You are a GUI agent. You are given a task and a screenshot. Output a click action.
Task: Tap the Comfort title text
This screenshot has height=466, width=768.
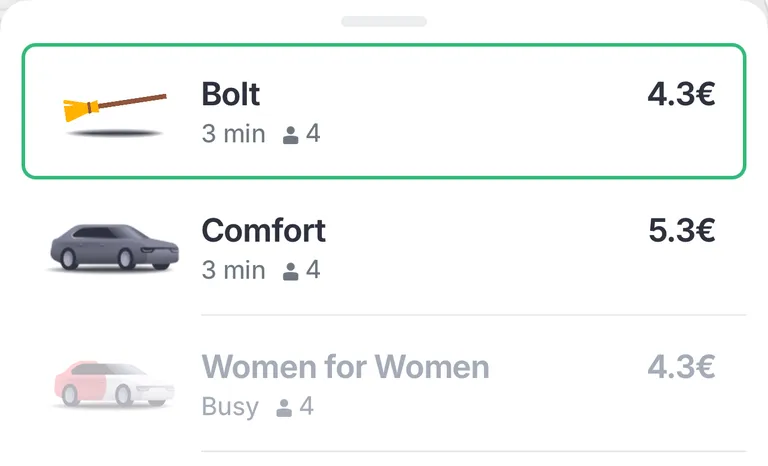pyautogui.click(x=264, y=230)
